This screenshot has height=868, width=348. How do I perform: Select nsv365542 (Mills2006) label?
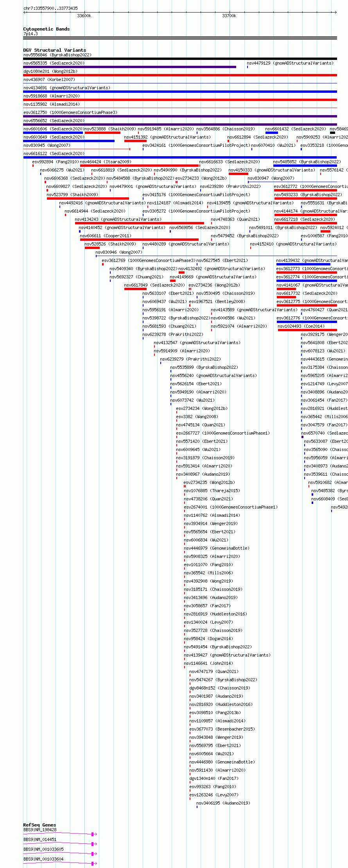[x=208, y=573]
